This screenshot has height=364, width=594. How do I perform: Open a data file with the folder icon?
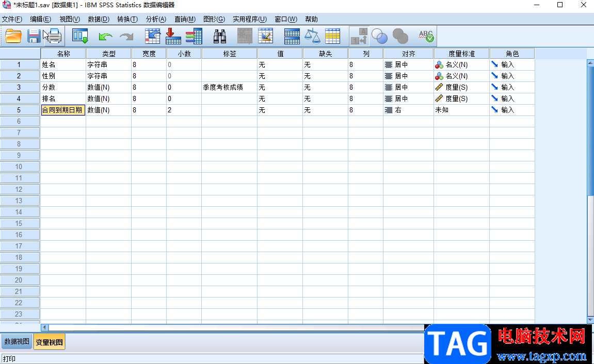click(x=13, y=36)
